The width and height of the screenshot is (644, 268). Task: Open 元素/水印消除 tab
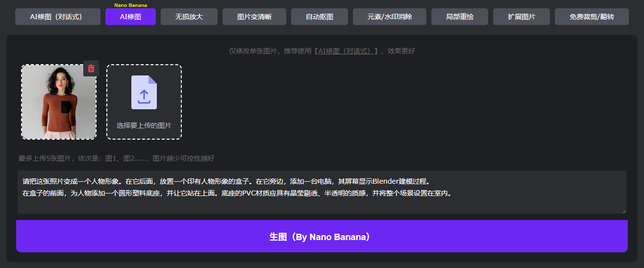390,17
